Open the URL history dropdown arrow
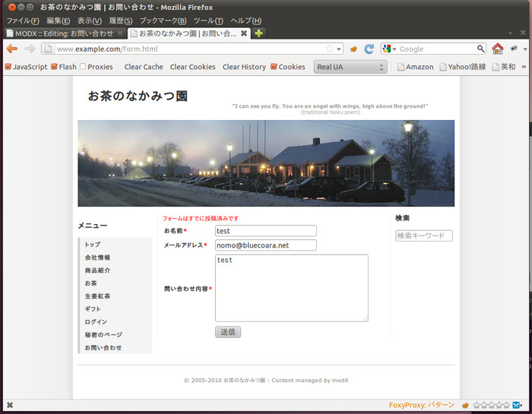Image resolution: width=532 pixels, height=414 pixels. coord(339,49)
